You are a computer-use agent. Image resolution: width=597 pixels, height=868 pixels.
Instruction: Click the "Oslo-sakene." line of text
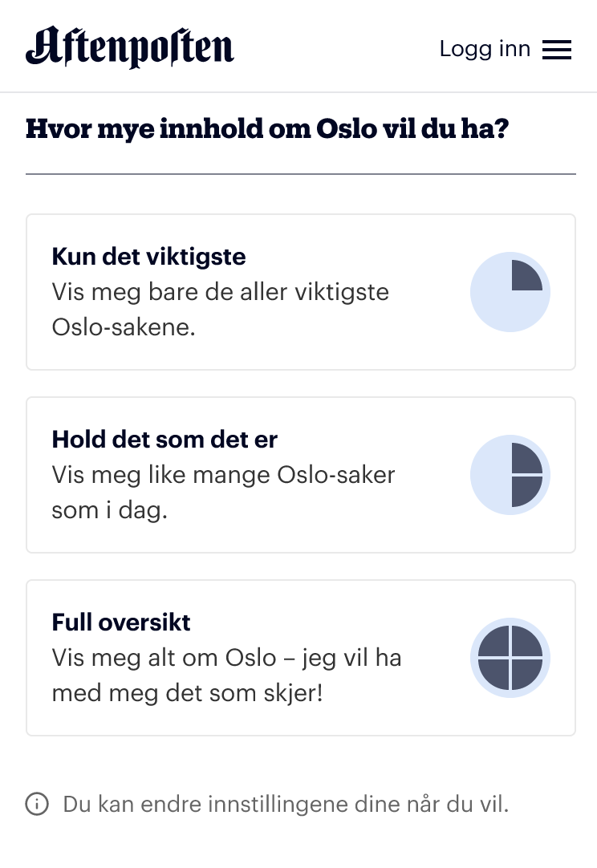click(x=124, y=327)
